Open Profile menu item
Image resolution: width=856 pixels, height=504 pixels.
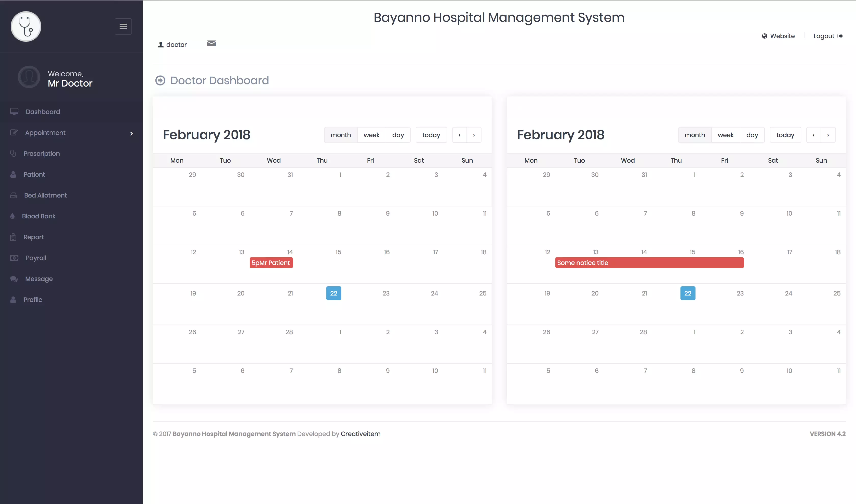(33, 300)
